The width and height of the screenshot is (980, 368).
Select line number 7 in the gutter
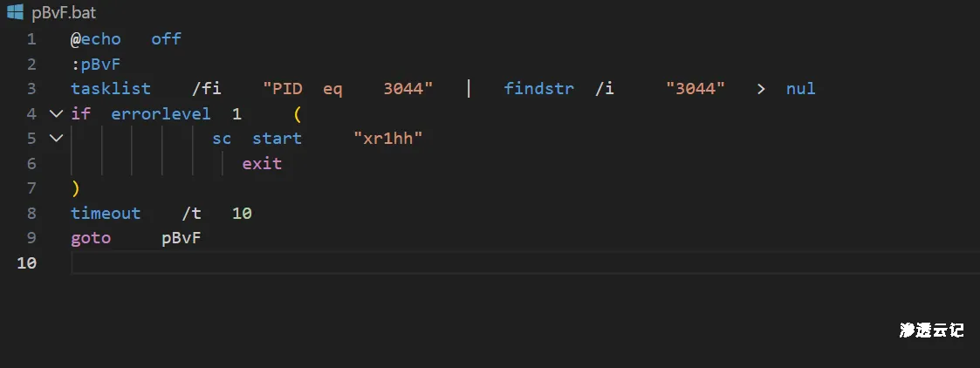31,188
